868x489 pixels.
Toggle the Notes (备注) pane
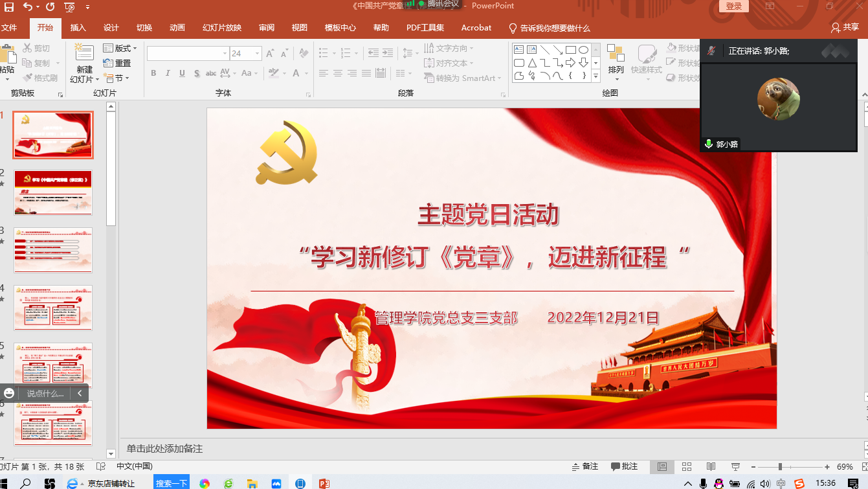[585, 466]
